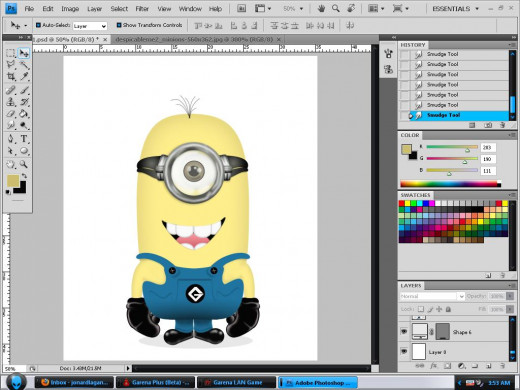This screenshot has width=520, height=390.
Task: Select the Shape 6 layer name
Action: [x=462, y=332]
